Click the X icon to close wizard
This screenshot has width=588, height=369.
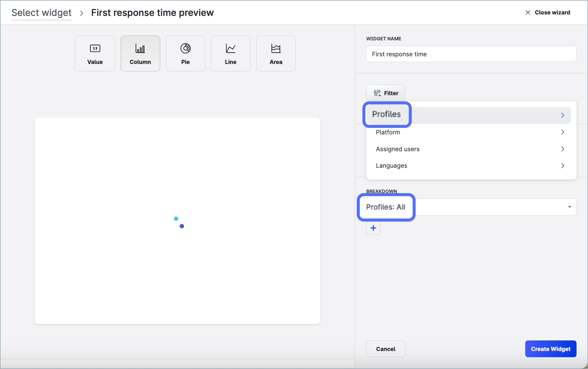click(528, 12)
